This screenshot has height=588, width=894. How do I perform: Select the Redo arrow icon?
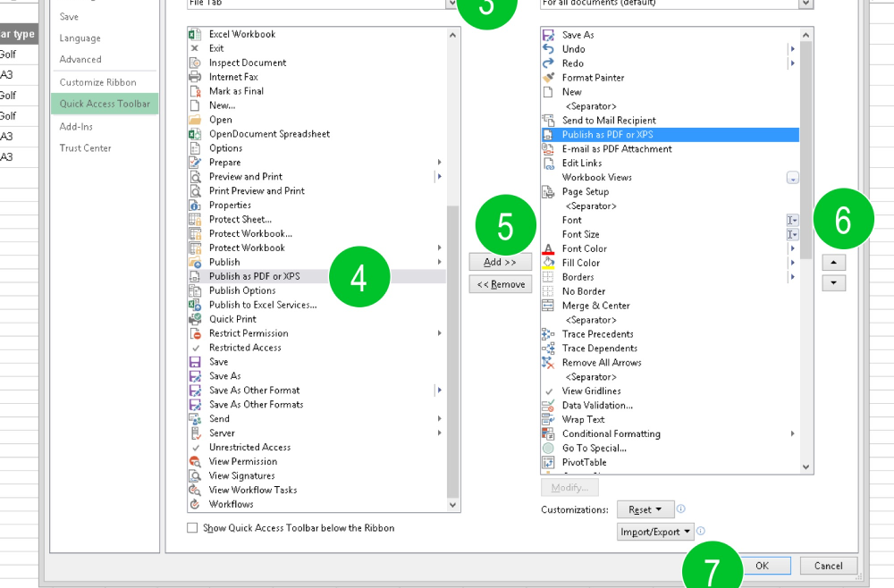[548, 63]
